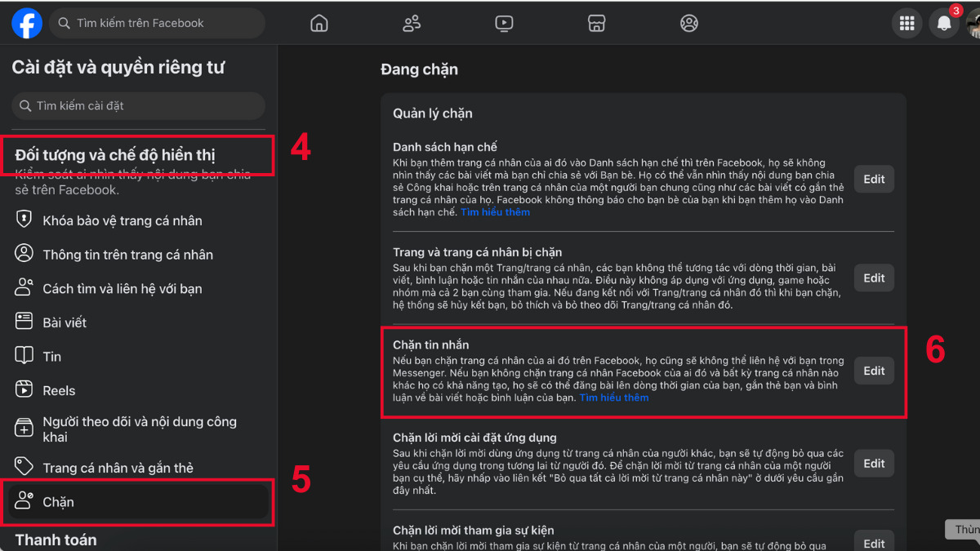This screenshot has height=551, width=980.
Task: Click the Cài đặt và quyền riêng tư title
Action: (118, 68)
